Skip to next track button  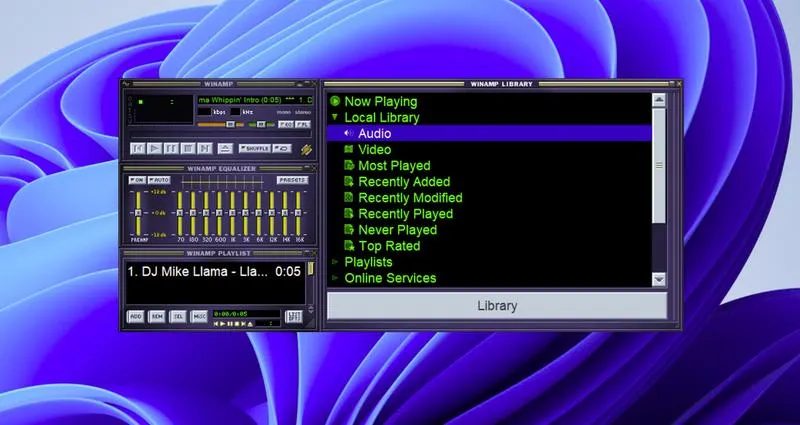(206, 148)
